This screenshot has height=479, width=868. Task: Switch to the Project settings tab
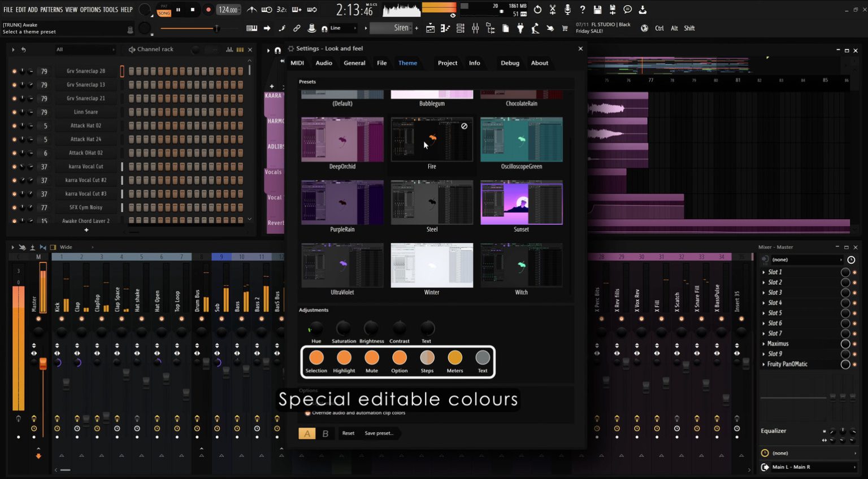(448, 63)
